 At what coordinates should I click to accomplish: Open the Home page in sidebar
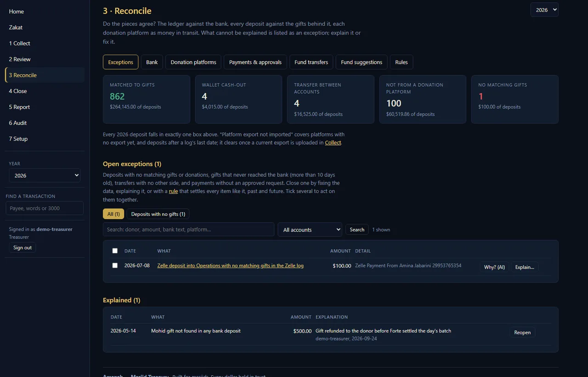point(45,11)
